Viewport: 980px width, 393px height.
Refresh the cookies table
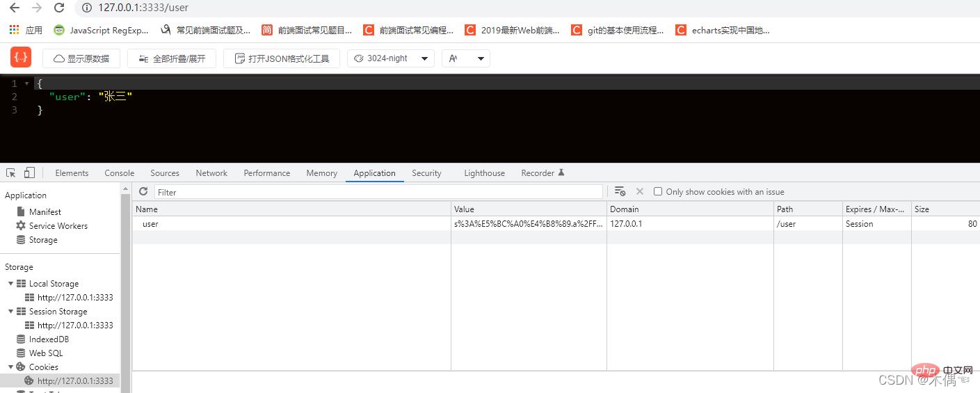[x=143, y=192]
